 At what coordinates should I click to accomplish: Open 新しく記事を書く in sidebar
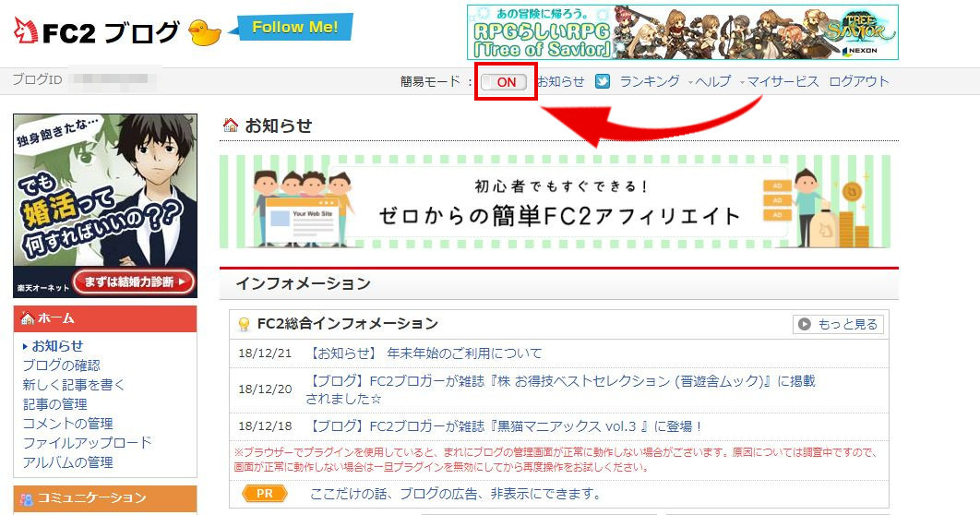click(x=74, y=384)
